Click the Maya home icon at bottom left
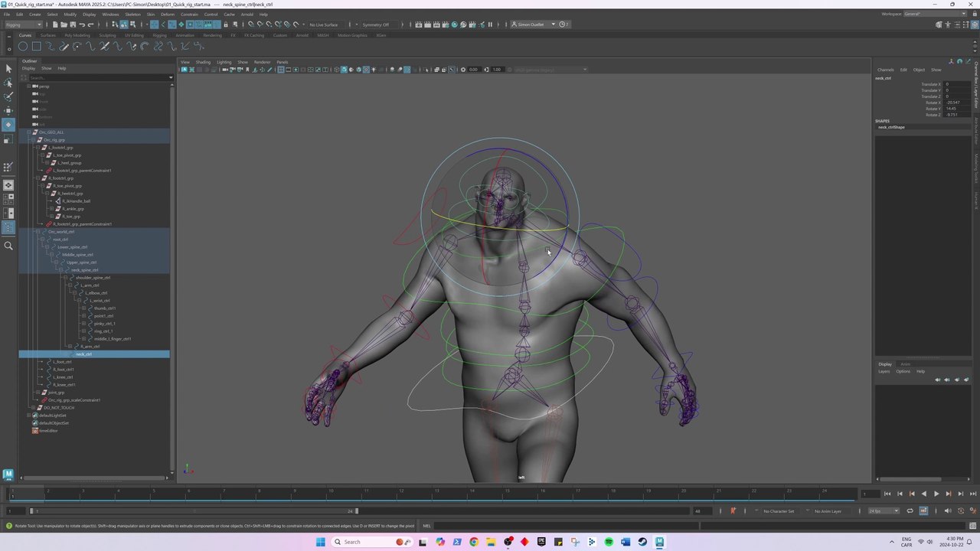This screenshot has width=980, height=551. 8,474
